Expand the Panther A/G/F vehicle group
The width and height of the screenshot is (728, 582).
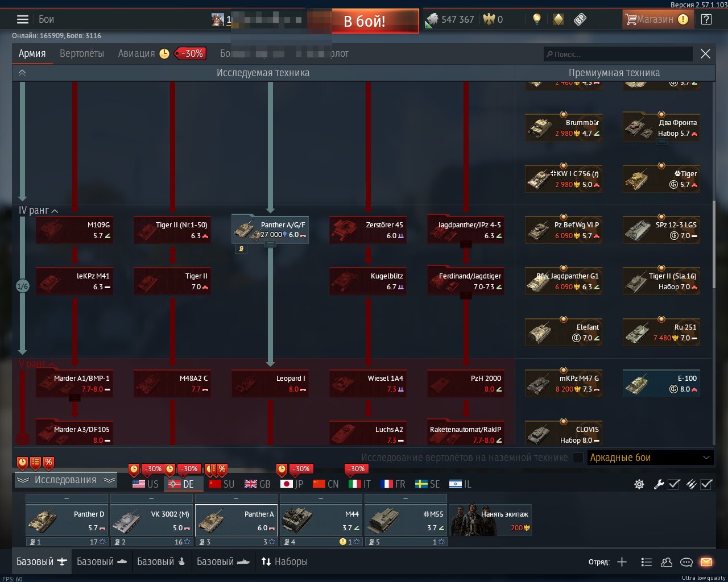tap(270, 244)
